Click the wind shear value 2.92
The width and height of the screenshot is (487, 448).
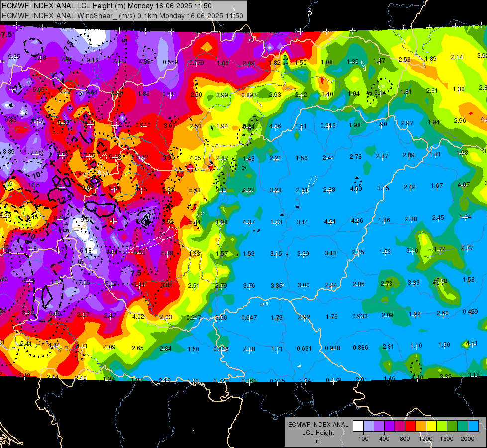304,317
